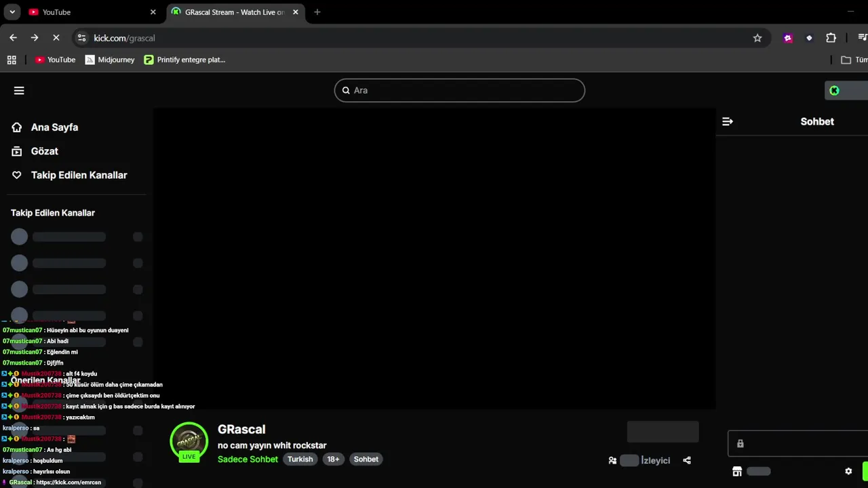Click the green button beside chat settings
Image resolution: width=868 pixels, height=488 pixels.
[865, 471]
